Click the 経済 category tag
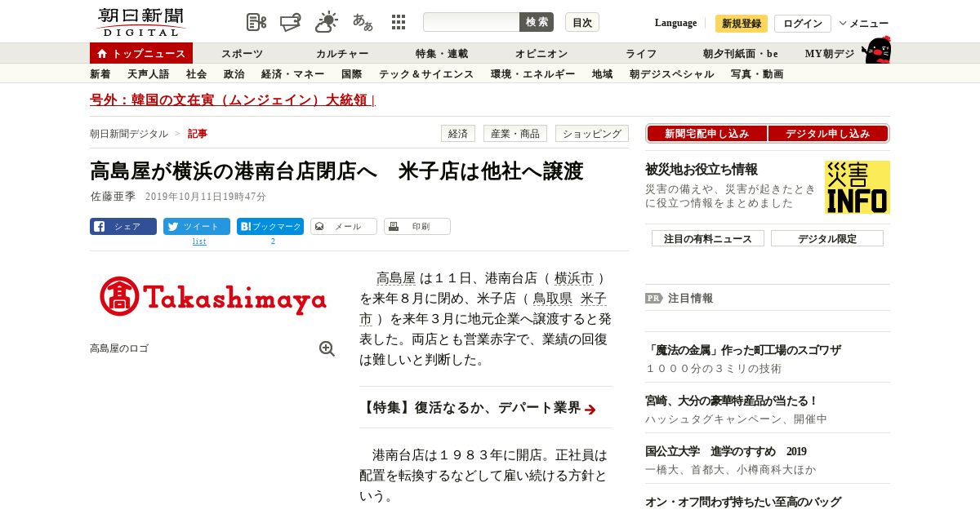The image size is (980, 514). 458,134
